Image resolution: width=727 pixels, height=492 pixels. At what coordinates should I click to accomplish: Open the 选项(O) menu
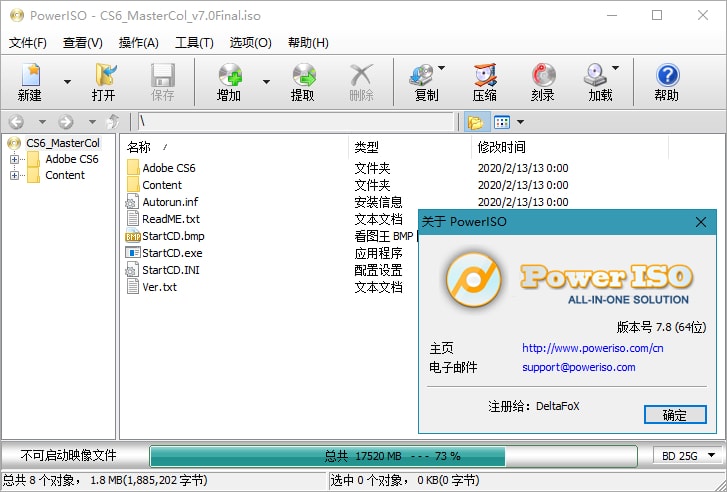pyautogui.click(x=250, y=43)
